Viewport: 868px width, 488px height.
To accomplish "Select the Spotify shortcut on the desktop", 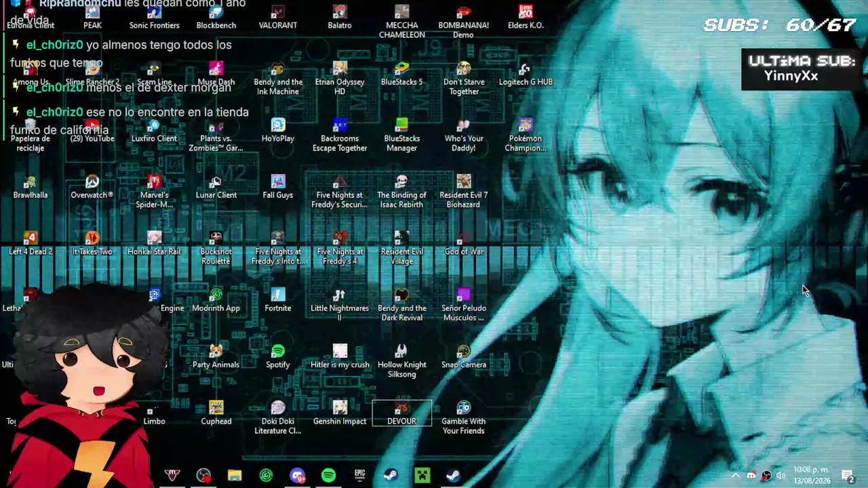I will 278,357.
